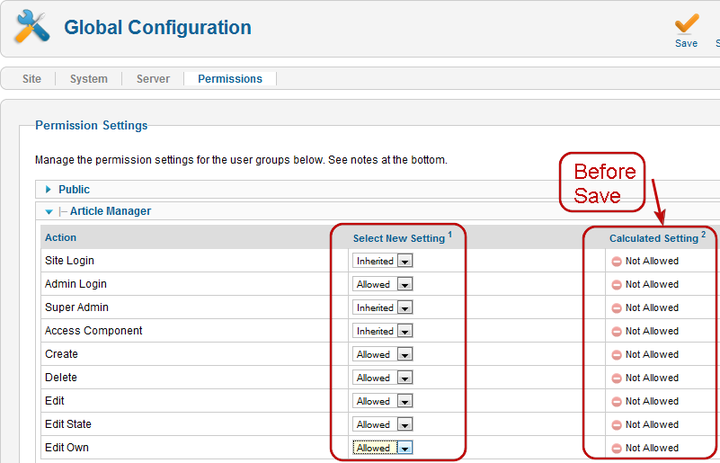Click the Not Allowed icon for Delete row
The width and height of the screenshot is (720, 463).
(x=617, y=378)
